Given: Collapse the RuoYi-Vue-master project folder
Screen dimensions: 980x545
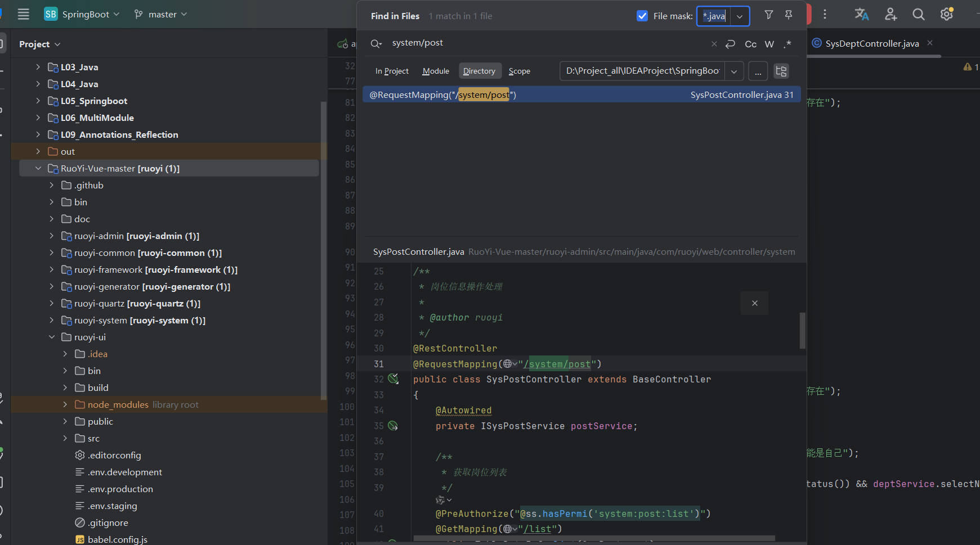Looking at the screenshot, I should point(38,168).
